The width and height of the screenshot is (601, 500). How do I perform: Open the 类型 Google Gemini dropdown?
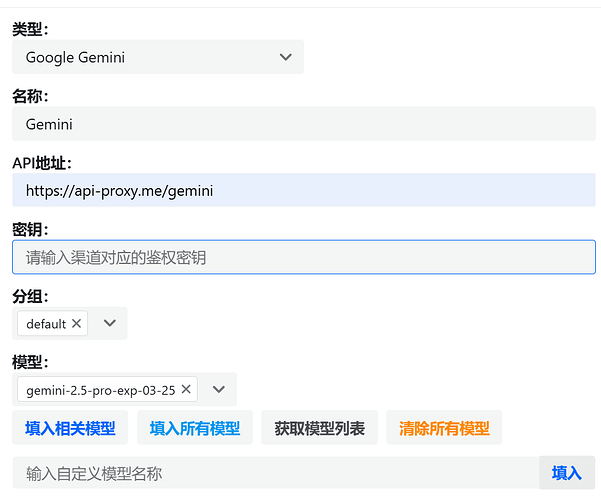coord(158,57)
